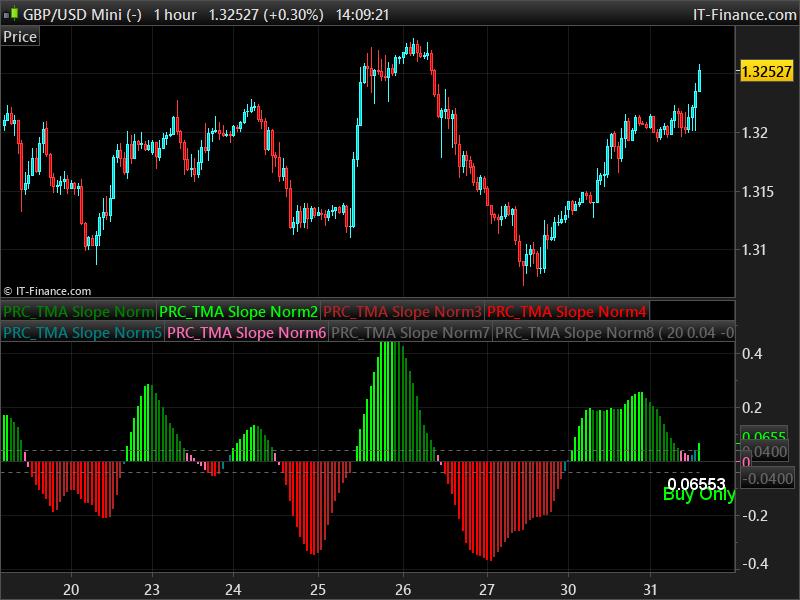Screen dimensions: 800x600
Task: Click the GBP/USD Mini instrument title
Action: point(82,15)
